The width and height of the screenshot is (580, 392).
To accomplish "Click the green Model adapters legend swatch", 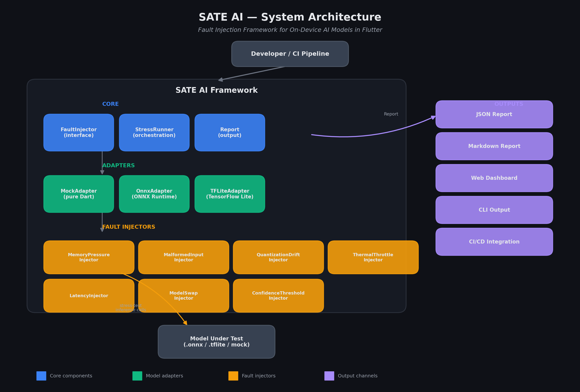I will 137,376.
